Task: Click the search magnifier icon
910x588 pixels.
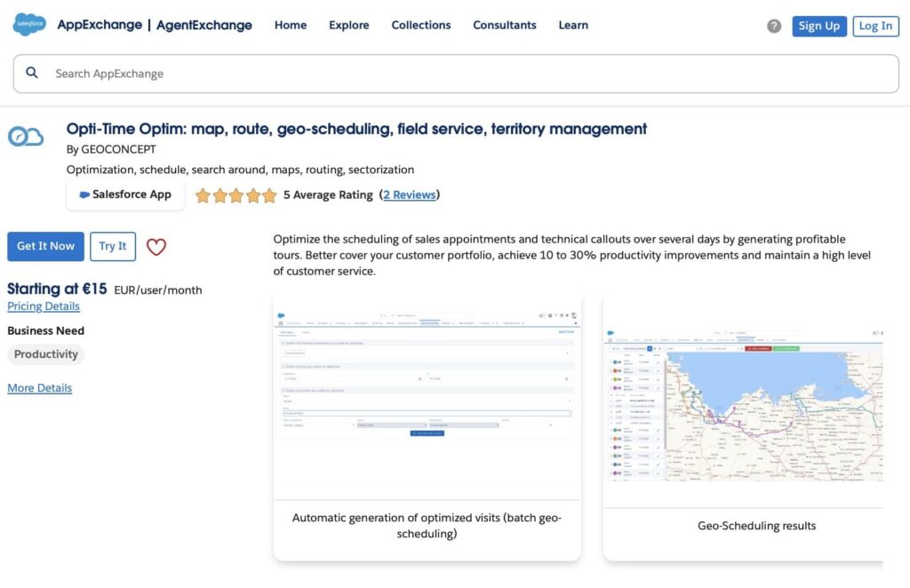Action: (x=32, y=73)
